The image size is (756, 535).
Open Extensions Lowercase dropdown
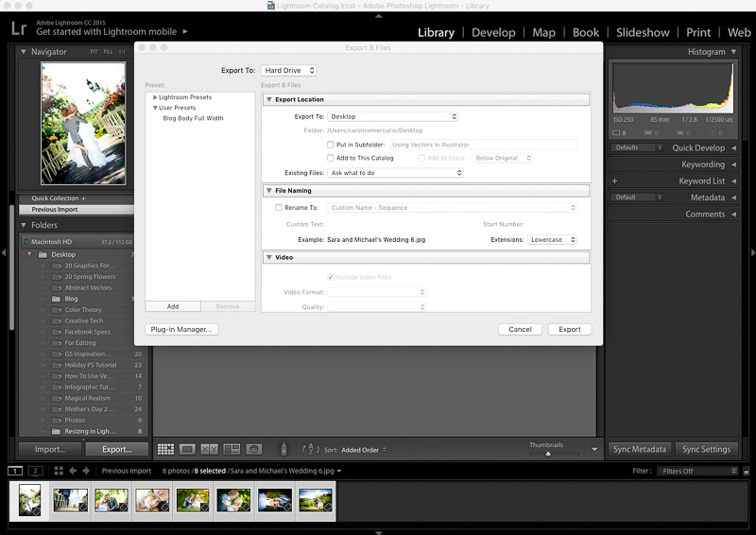pos(552,240)
